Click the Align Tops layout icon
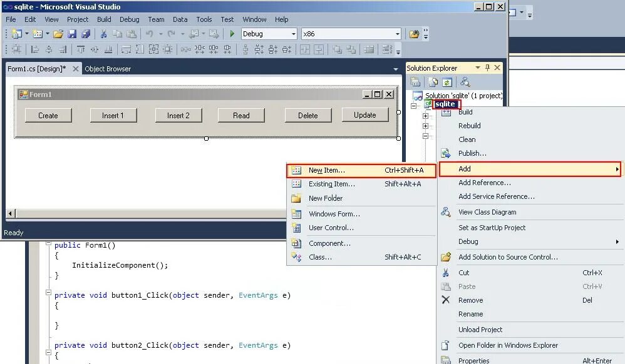The width and height of the screenshot is (625, 364). click(81, 49)
